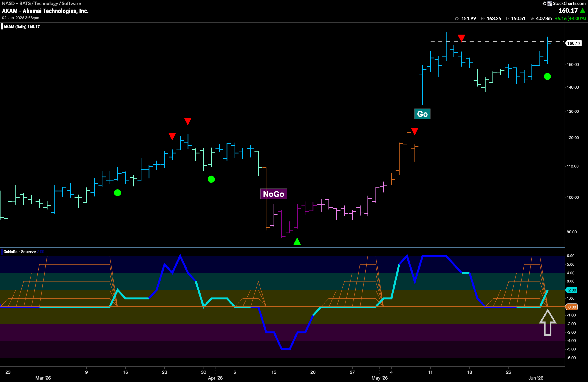Click the red down triangle near 160 resistance
This screenshot has width=588, height=382.
pyautogui.click(x=461, y=38)
